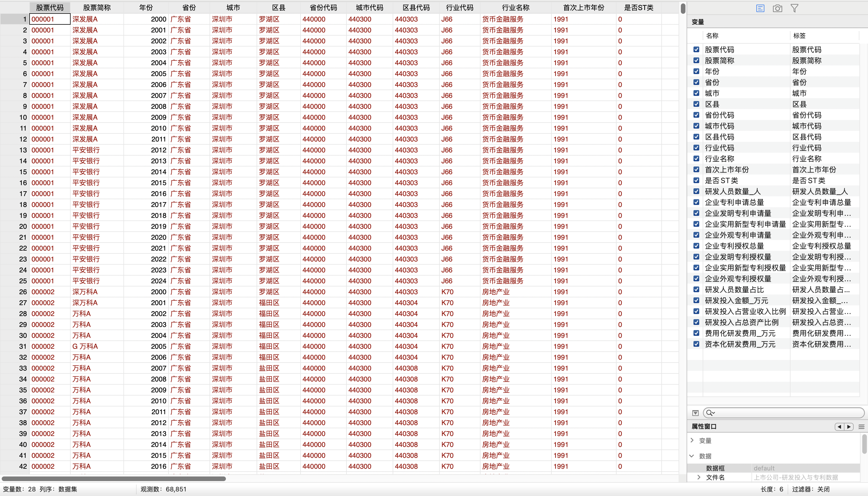Select cell 平安银行 in row 13

(x=86, y=150)
